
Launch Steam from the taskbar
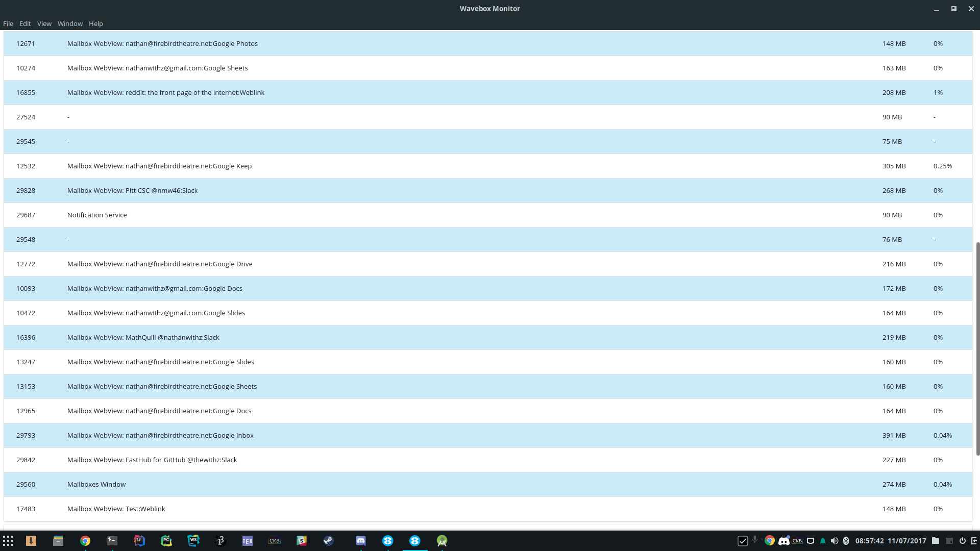click(x=328, y=541)
